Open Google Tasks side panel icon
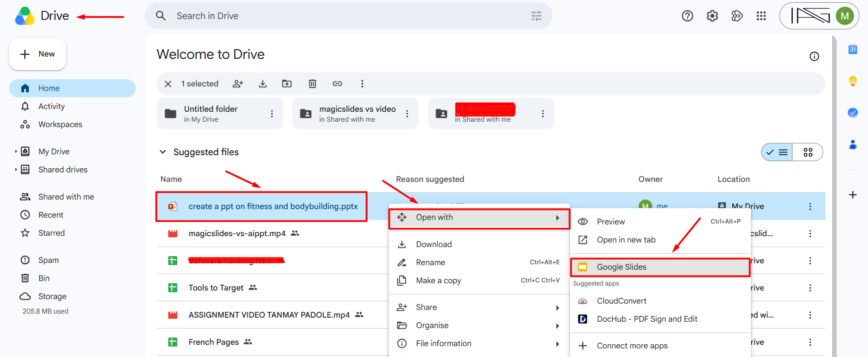 click(853, 113)
